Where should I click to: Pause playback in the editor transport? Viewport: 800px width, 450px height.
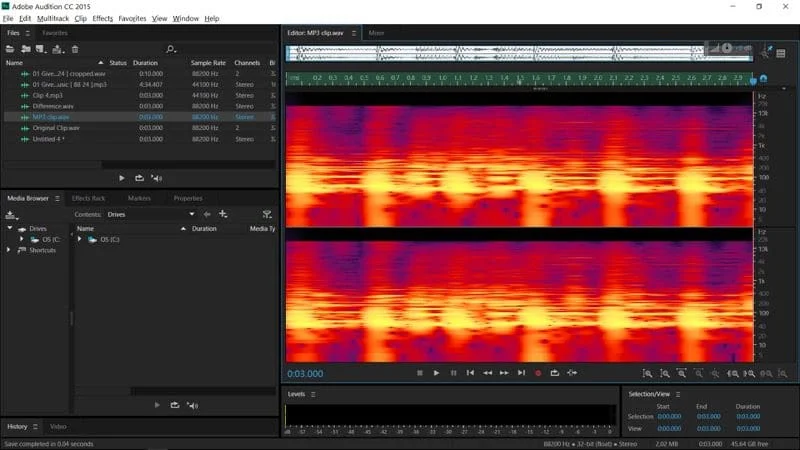(x=453, y=373)
